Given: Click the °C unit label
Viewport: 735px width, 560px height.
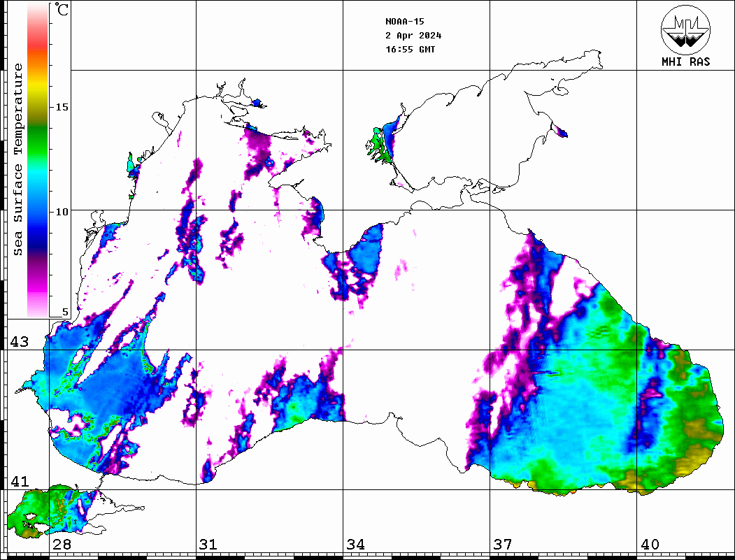Looking at the screenshot, I should [61, 9].
